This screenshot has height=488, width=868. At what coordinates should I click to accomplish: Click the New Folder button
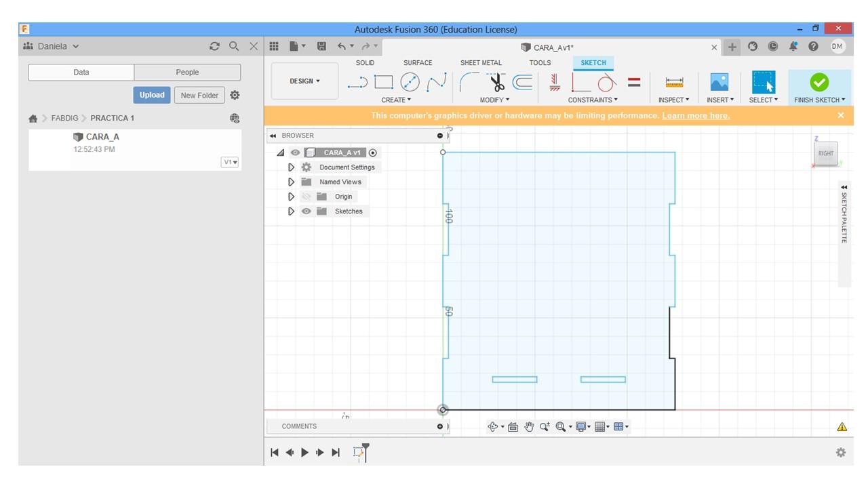tap(199, 96)
